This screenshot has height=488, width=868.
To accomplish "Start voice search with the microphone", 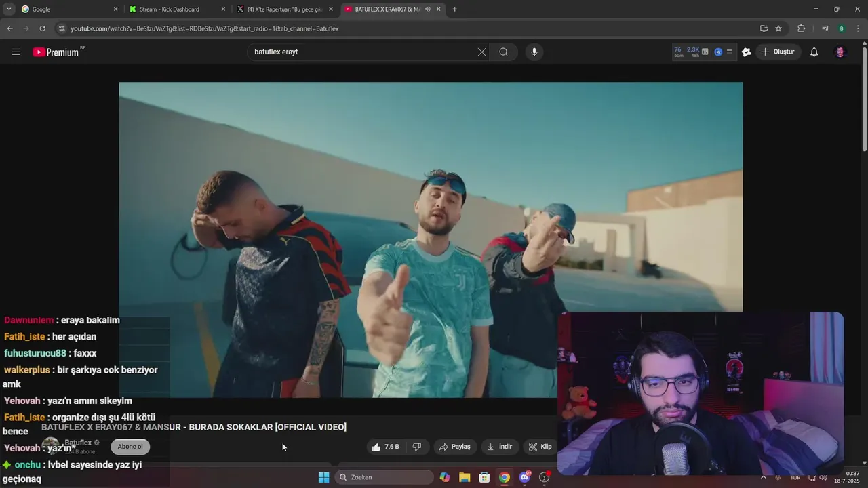I will pyautogui.click(x=534, y=52).
